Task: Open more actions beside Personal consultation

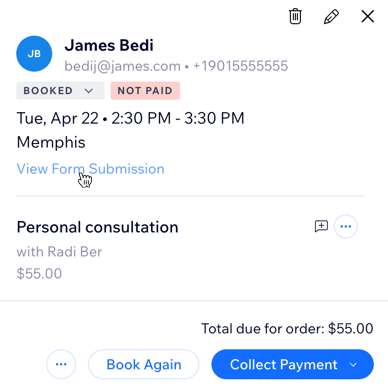Action: pos(346,227)
